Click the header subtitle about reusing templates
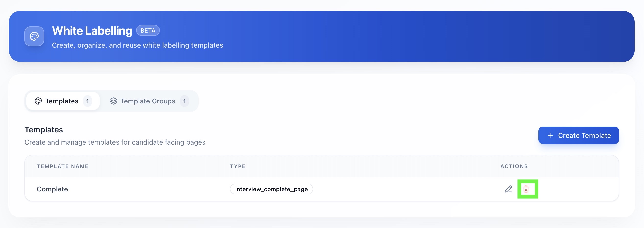 tap(138, 45)
